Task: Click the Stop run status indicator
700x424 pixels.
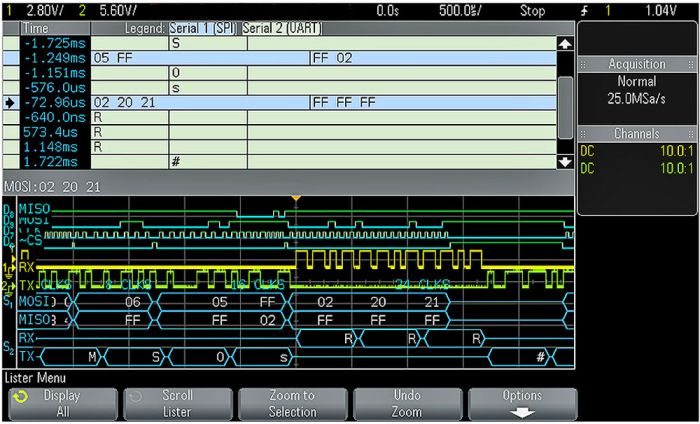Action: (x=532, y=11)
